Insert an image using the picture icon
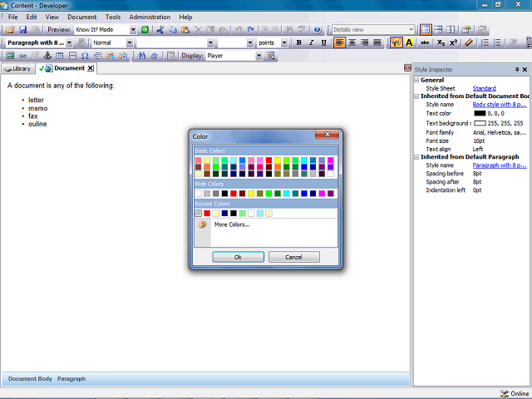532x399 pixels. (10, 56)
